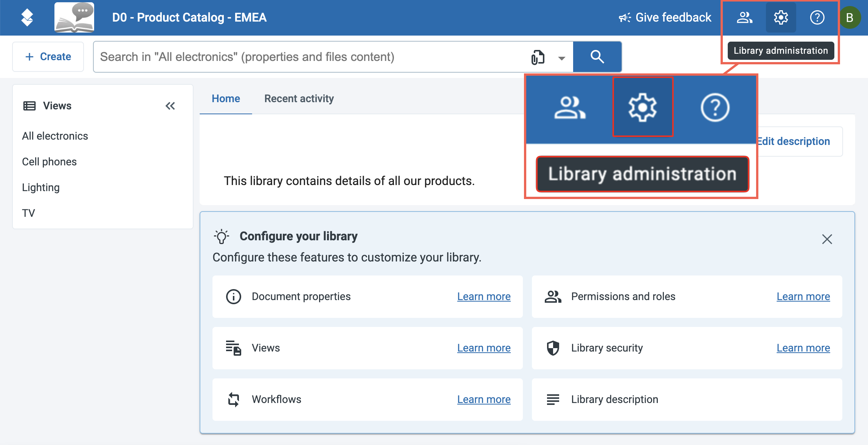Click the info icon for Document properties

coord(233,297)
